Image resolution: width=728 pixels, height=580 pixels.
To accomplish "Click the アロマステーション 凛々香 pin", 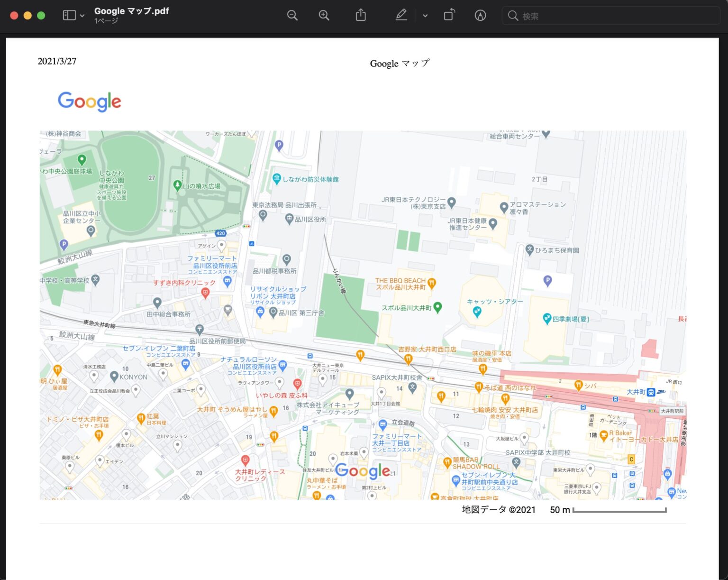I will tap(504, 207).
